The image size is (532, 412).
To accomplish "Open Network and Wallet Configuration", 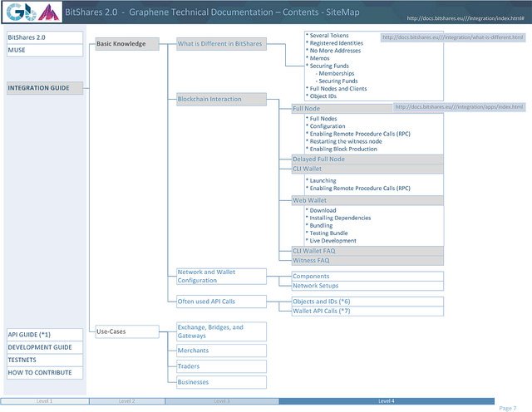I will point(222,277).
